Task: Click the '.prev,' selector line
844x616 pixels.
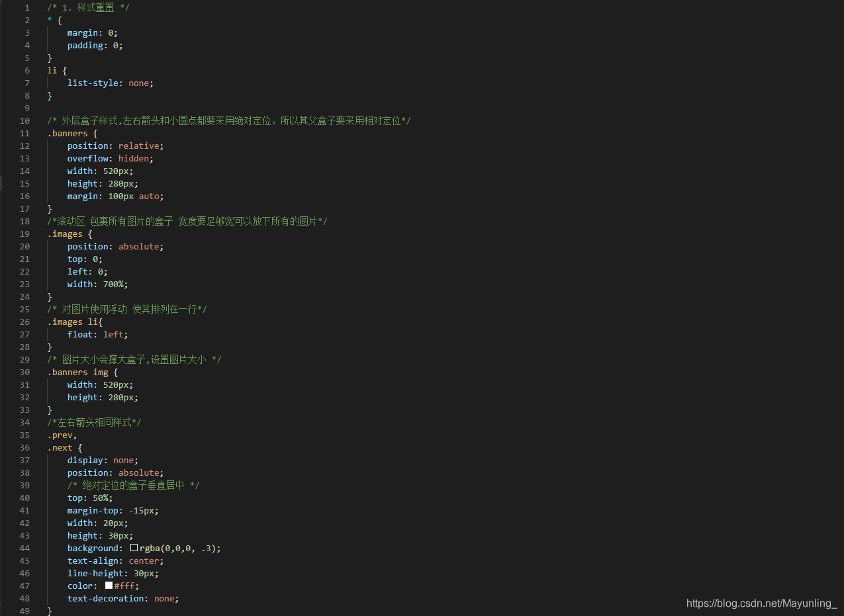Action: click(62, 435)
